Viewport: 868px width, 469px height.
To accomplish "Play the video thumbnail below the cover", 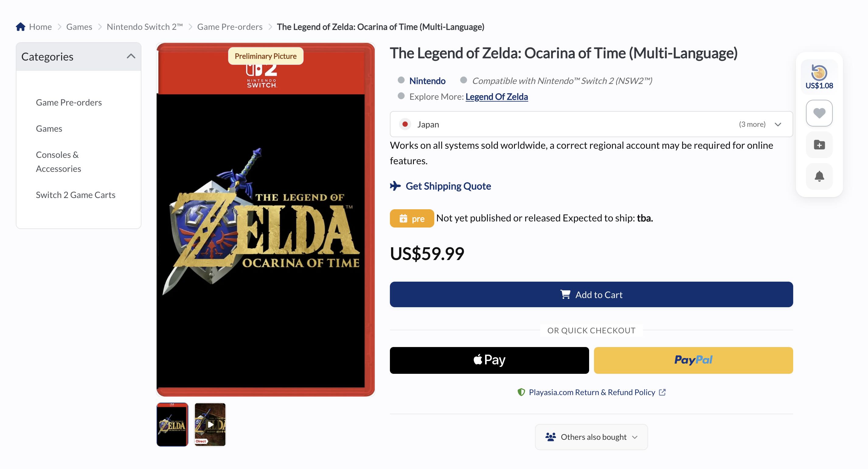I will click(210, 425).
